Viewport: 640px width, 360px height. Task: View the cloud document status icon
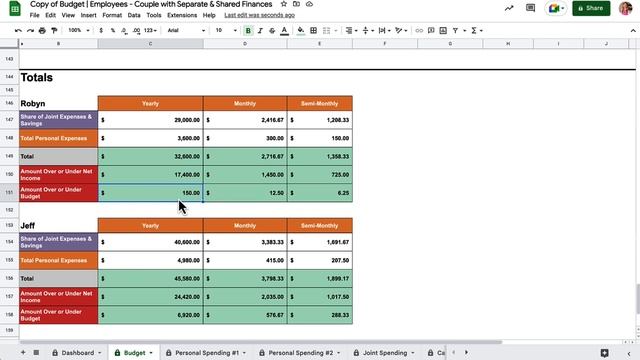tap(309, 4)
